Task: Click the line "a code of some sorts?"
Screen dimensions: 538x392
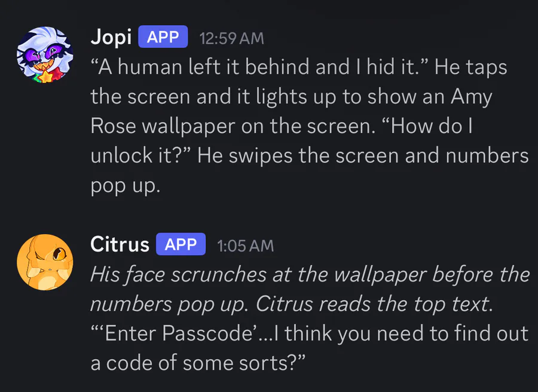Action: tap(198, 363)
